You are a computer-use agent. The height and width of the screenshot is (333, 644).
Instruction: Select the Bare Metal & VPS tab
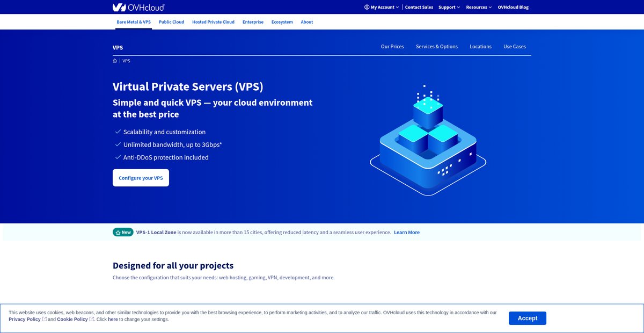[x=134, y=22]
